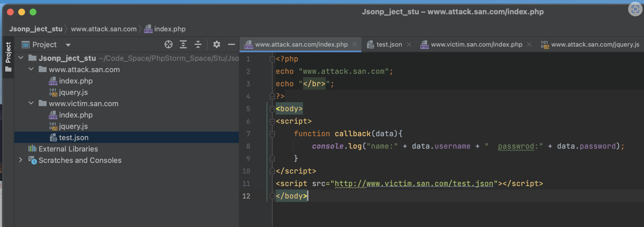Collapse the Jsonp_ject_stu root folder

click(x=21, y=58)
